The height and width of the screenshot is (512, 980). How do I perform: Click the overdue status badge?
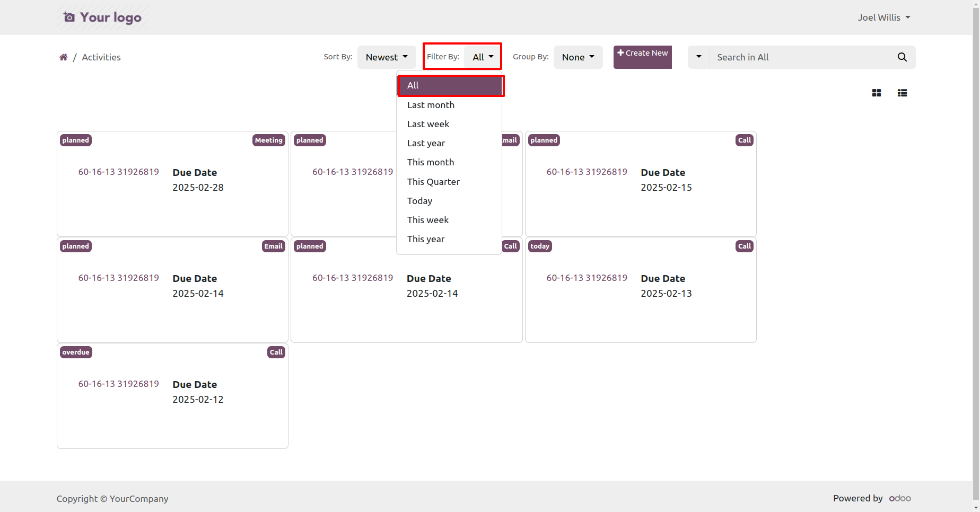click(x=76, y=352)
